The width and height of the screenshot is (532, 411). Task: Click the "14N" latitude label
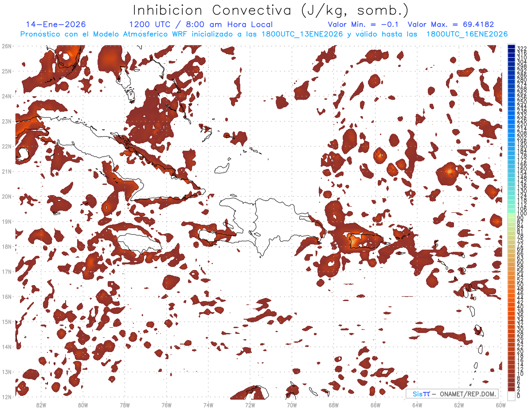click(x=7, y=347)
